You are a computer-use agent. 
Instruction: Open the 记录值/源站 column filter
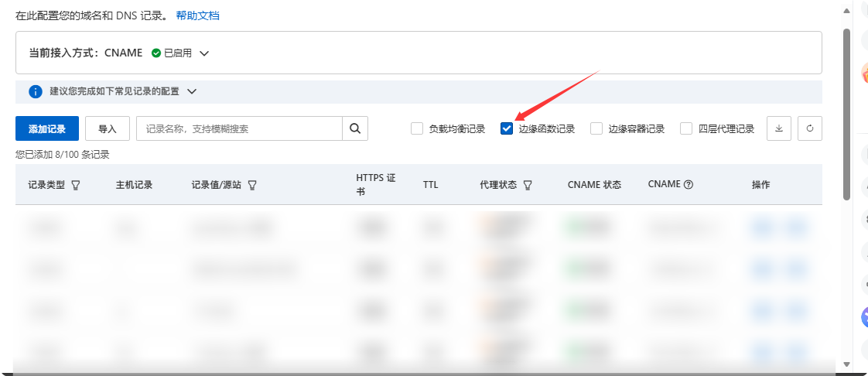(252, 186)
